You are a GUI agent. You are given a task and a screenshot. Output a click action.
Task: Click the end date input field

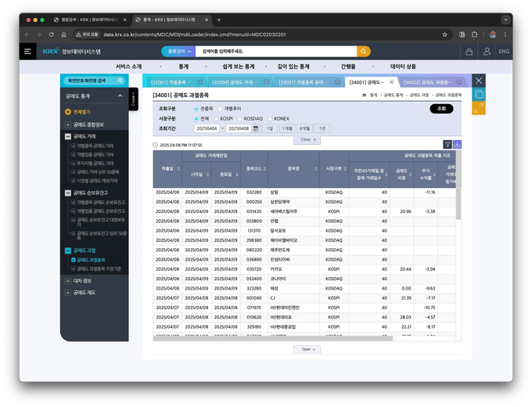point(239,128)
